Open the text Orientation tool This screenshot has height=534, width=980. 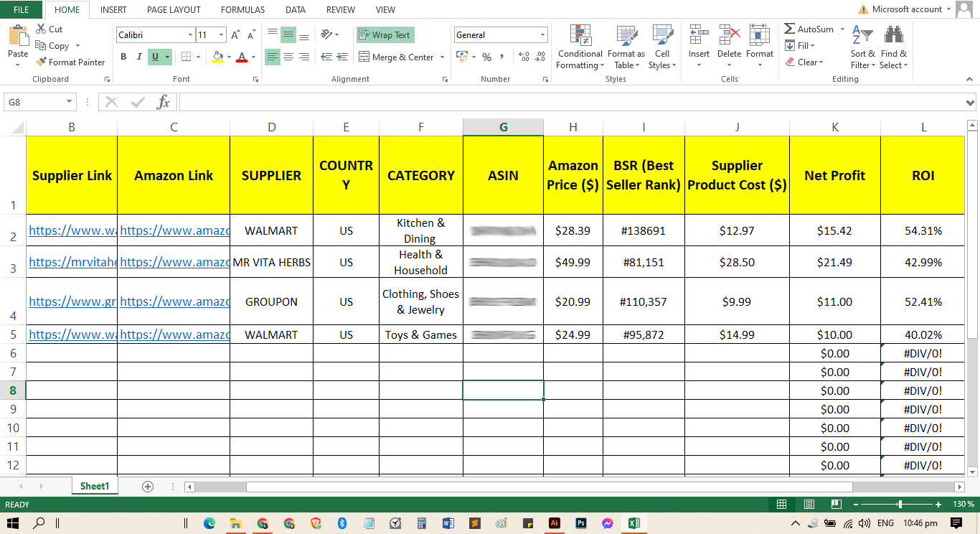(326, 34)
